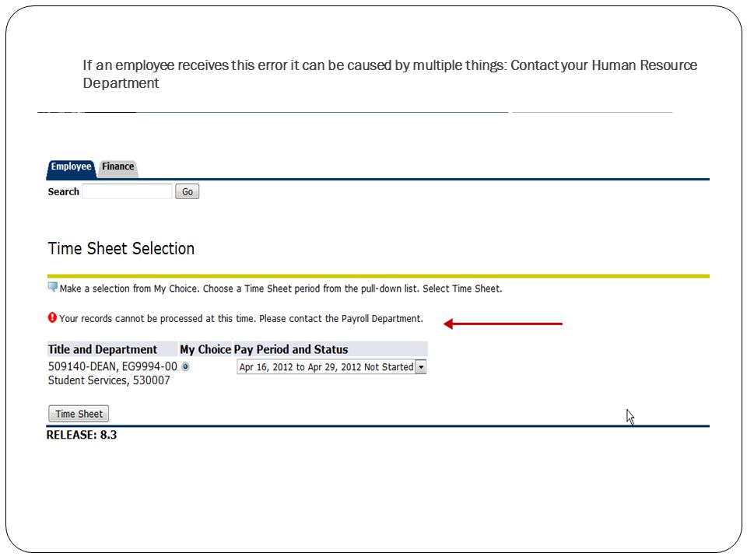Click the Search label
Screen dimensions: 747x560
click(63, 192)
